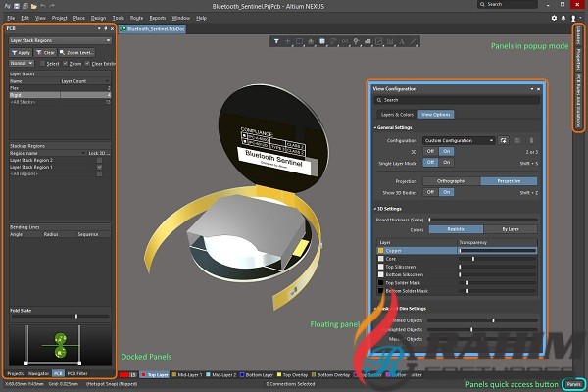This screenshot has width=588, height=392.
Task: Toggle the Clear Existing checkbox
Action: pos(87,64)
